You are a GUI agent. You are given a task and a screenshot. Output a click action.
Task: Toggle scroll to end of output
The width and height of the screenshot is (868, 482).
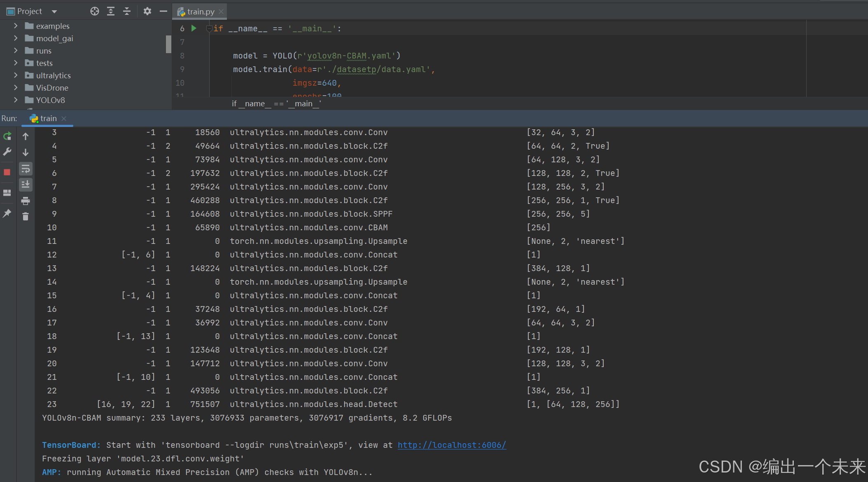tap(26, 185)
